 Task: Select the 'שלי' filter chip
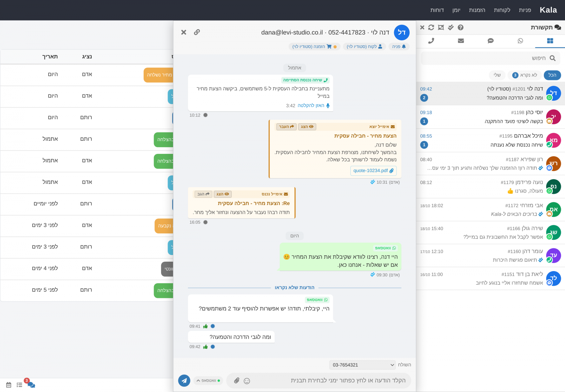(x=497, y=75)
